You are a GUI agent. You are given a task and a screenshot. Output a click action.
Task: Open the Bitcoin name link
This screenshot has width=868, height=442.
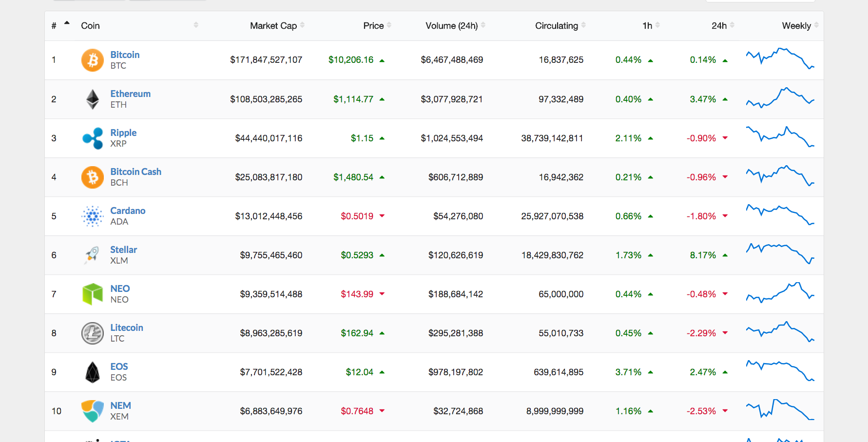[x=125, y=55]
